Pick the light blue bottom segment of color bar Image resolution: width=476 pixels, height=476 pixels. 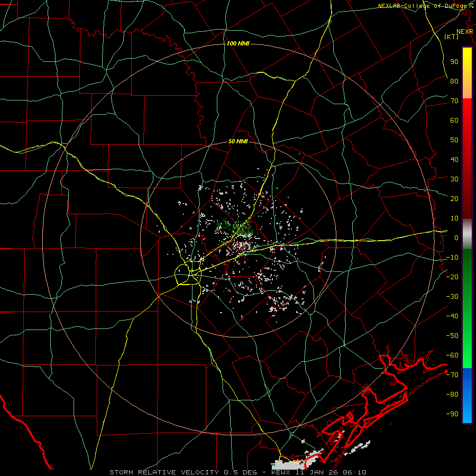point(467,411)
